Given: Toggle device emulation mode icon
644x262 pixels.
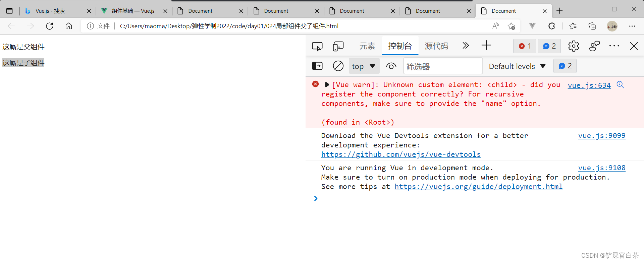Looking at the screenshot, I should 338,46.
